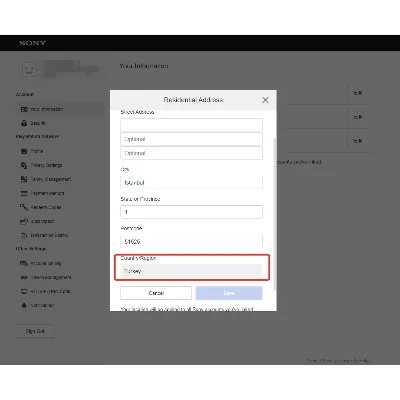Click the Postcode input field

tap(191, 241)
